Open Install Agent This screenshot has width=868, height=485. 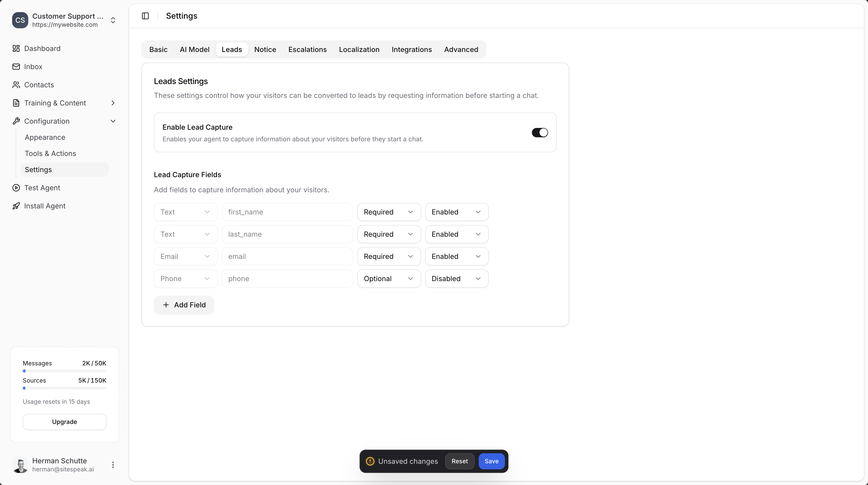[45, 206]
